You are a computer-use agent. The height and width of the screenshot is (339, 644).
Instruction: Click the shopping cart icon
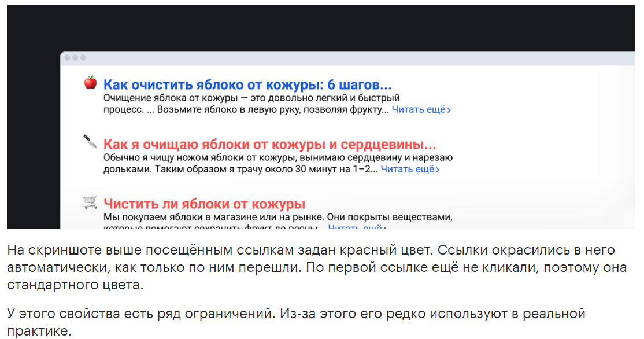coord(90,201)
